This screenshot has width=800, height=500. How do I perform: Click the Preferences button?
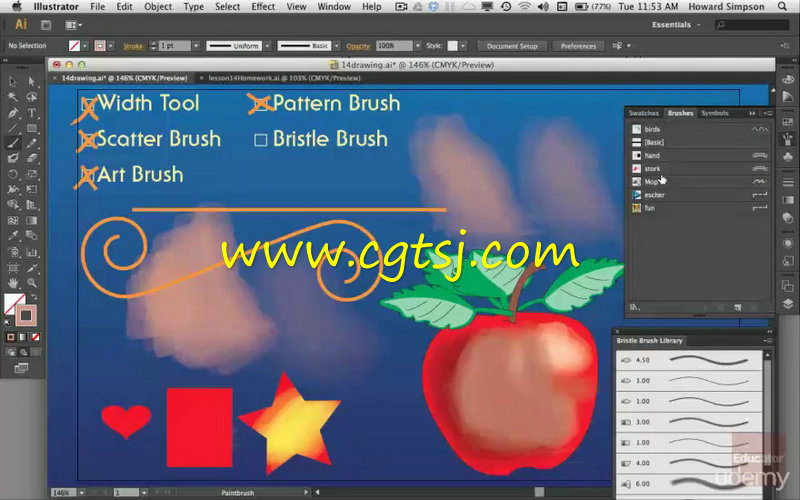pos(578,46)
